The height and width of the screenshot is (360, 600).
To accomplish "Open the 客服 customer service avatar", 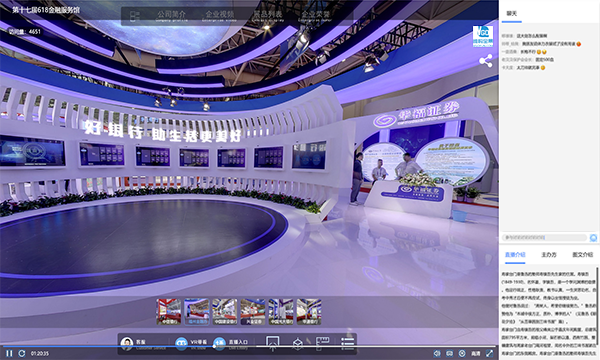I will [x=127, y=343].
